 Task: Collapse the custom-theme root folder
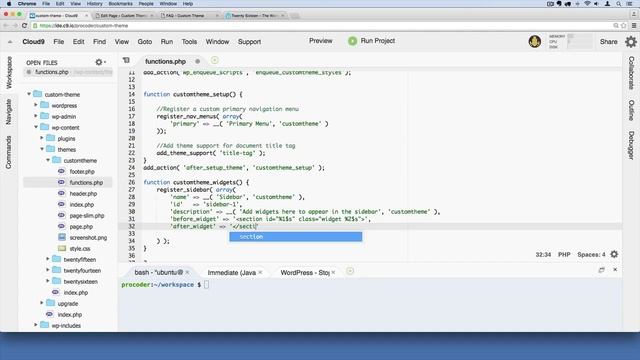[29, 94]
